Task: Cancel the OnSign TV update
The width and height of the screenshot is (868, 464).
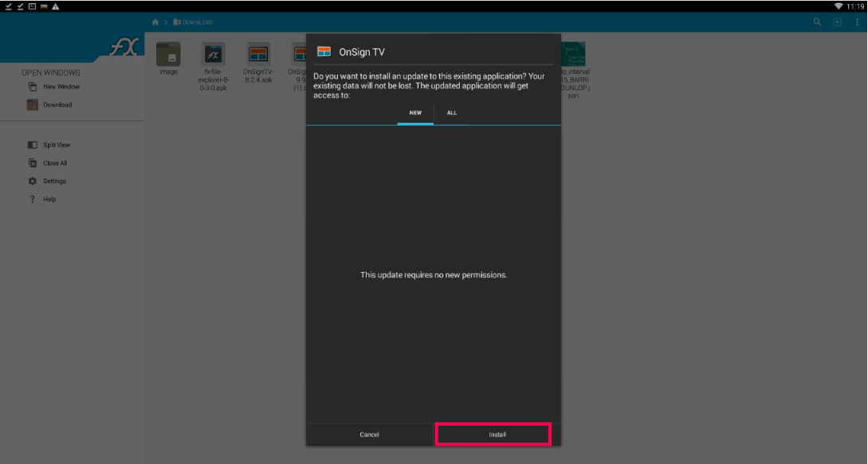Action: [369, 435]
